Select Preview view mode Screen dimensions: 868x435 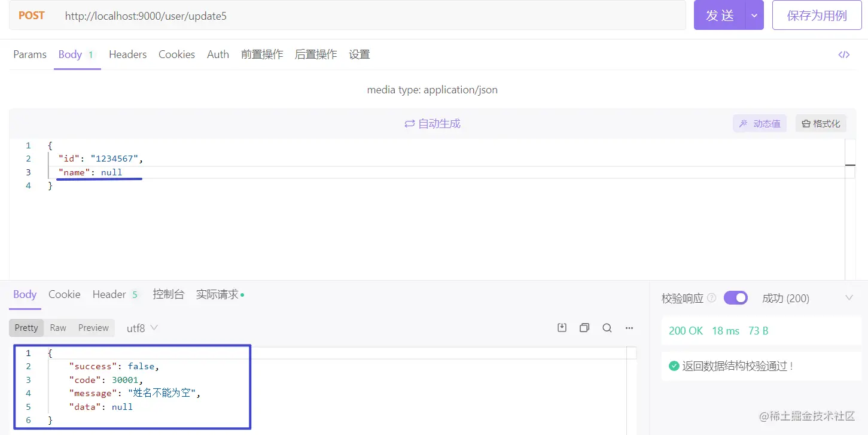point(93,328)
